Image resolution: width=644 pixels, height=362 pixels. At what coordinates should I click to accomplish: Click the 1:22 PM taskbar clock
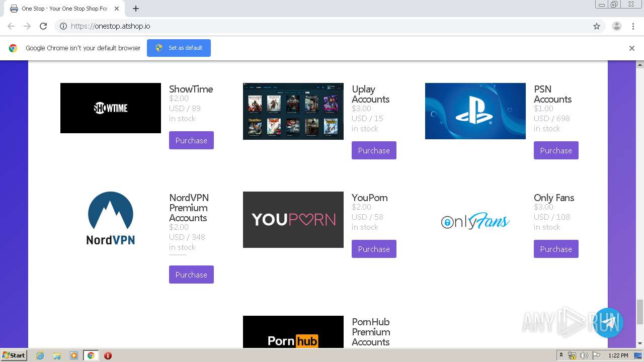[x=618, y=355]
